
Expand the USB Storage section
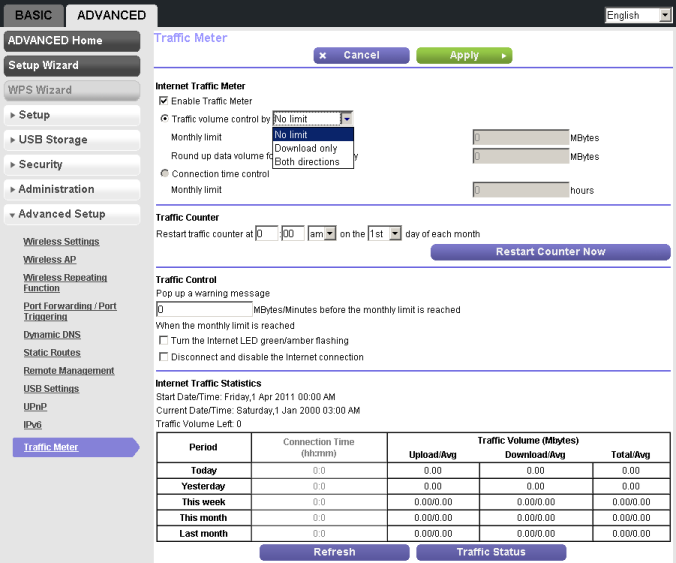72,140
